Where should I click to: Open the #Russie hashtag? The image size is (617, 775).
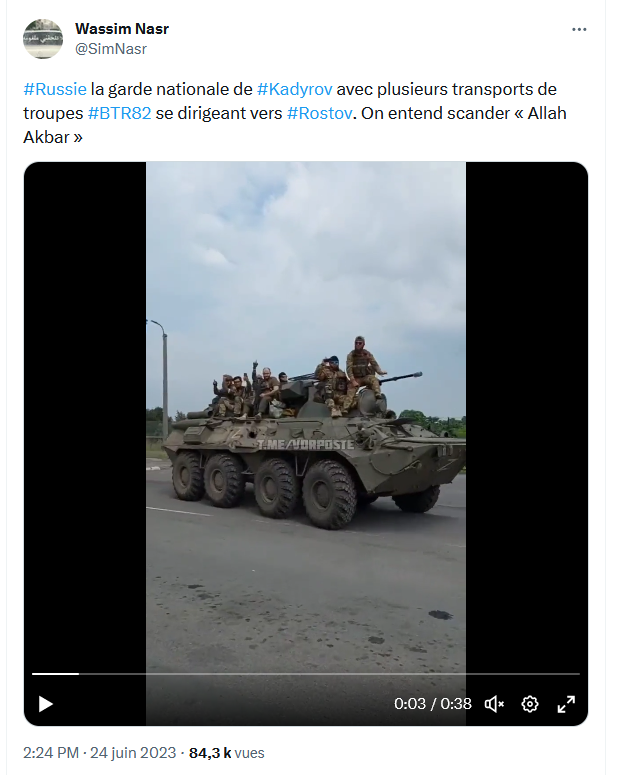[x=55, y=89]
